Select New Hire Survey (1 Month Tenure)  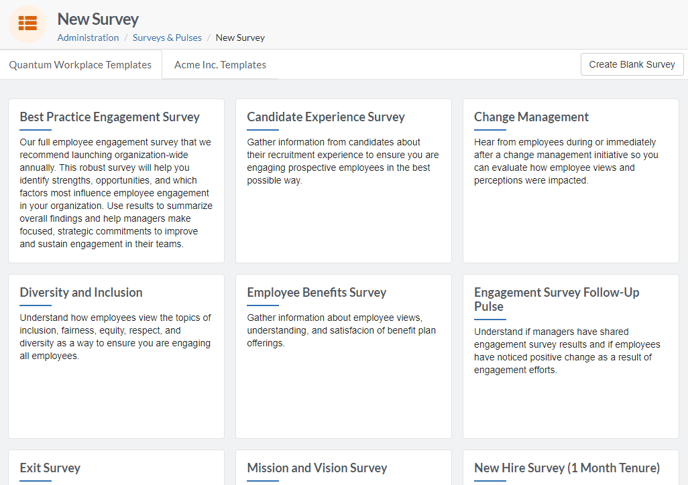(x=571, y=468)
